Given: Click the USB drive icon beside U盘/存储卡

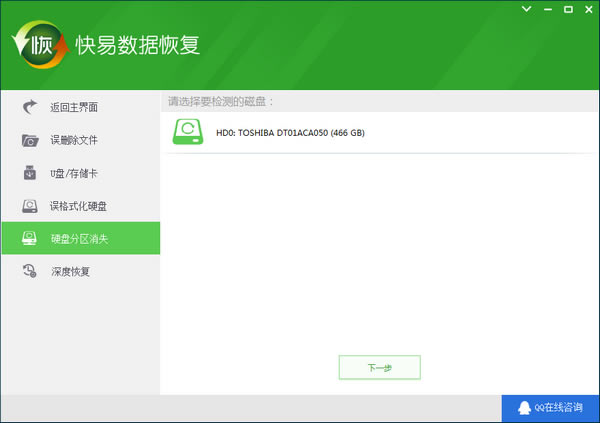Looking at the screenshot, I should [x=29, y=173].
